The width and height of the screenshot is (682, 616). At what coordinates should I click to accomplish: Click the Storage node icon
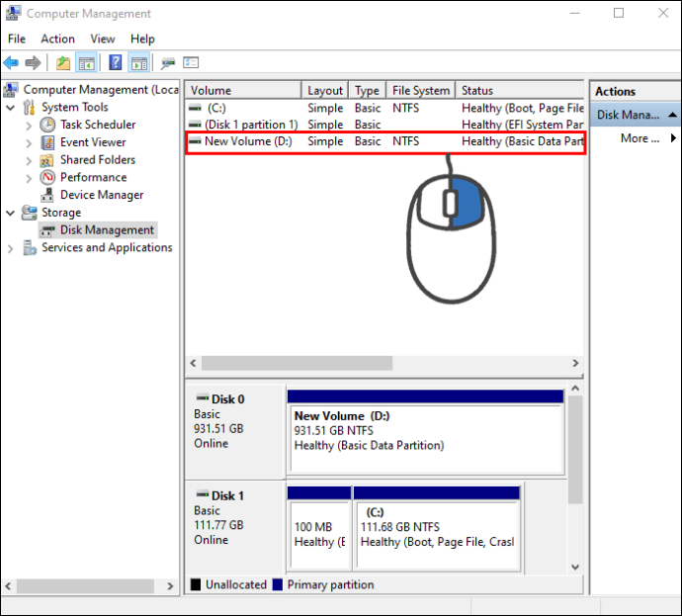(x=29, y=213)
